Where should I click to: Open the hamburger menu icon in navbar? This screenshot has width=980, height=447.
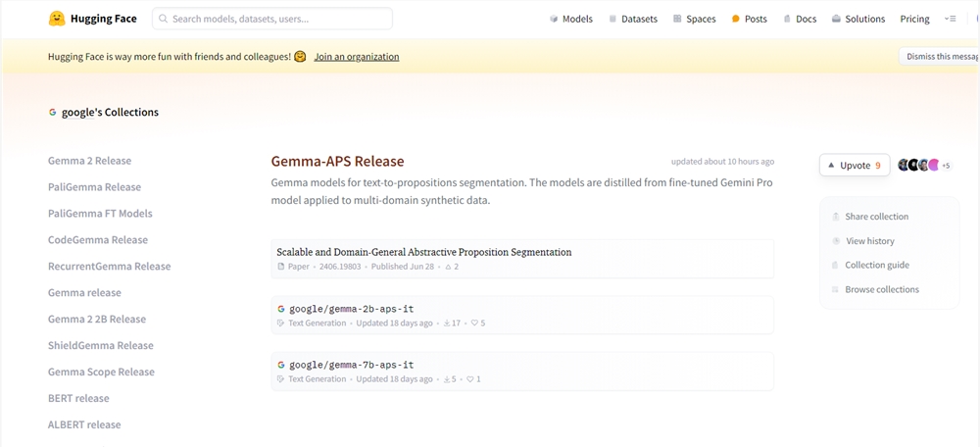(x=950, y=19)
